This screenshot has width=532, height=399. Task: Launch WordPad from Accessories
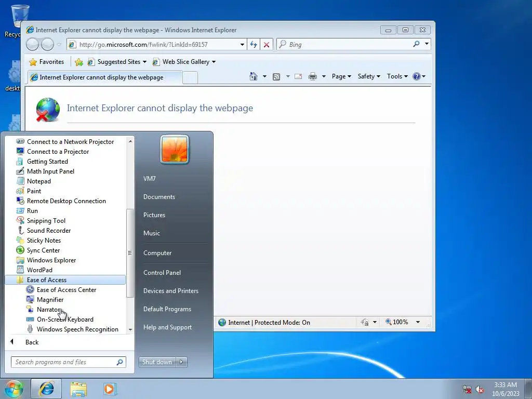(39, 270)
